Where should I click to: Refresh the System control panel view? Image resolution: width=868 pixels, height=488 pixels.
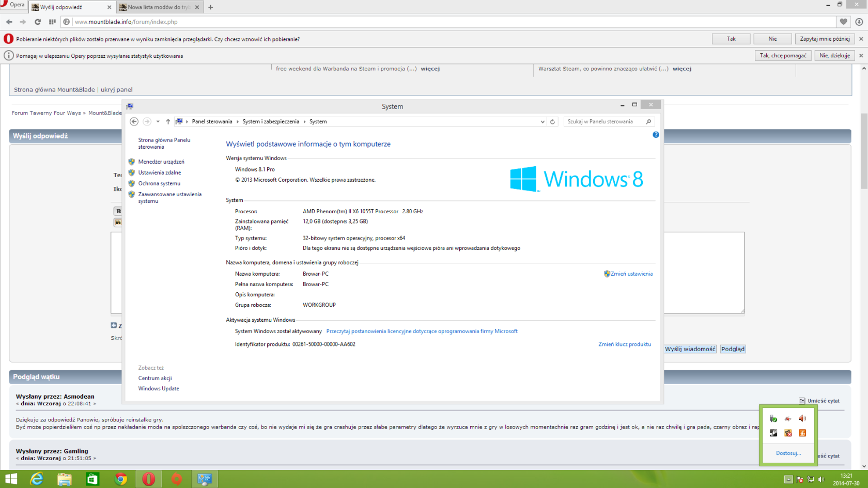click(x=552, y=122)
